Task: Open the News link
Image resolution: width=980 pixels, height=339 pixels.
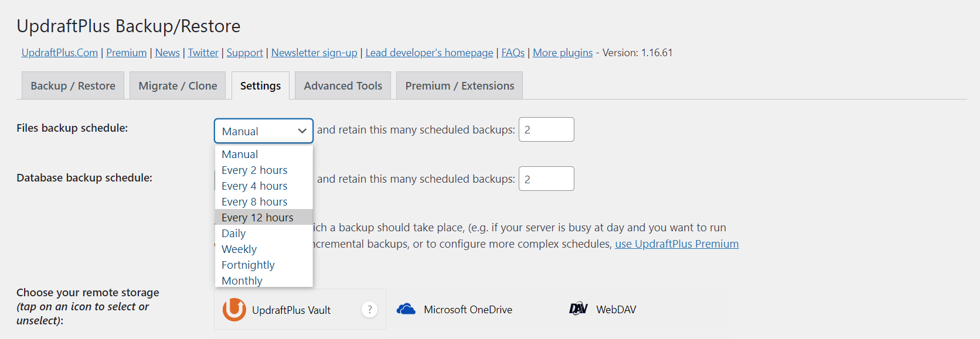Action: [168, 53]
